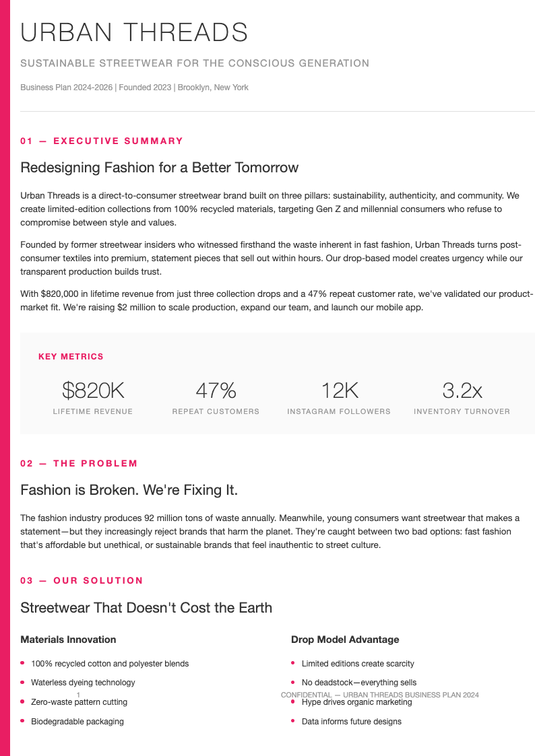
Task: Click the URBAN THREADS main title
Action: [x=134, y=32]
